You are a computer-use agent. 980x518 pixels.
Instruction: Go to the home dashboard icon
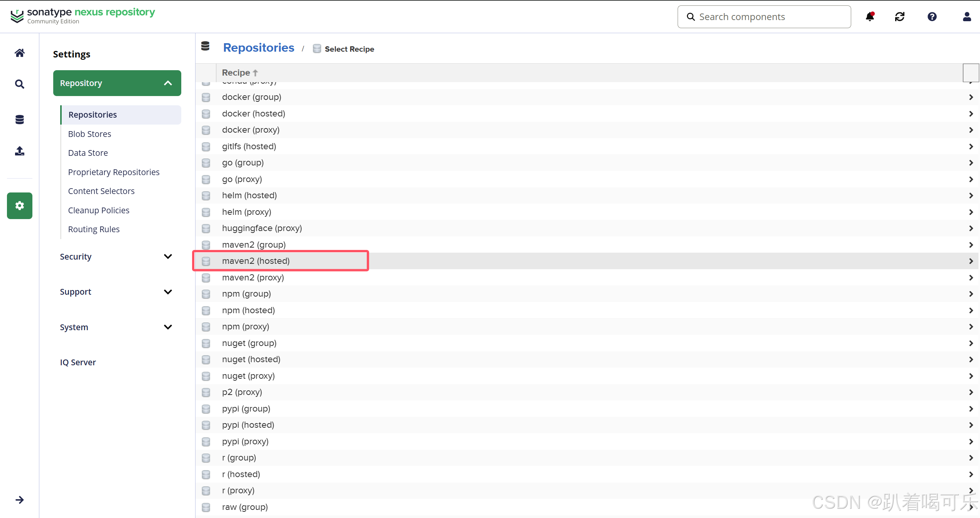tap(20, 53)
